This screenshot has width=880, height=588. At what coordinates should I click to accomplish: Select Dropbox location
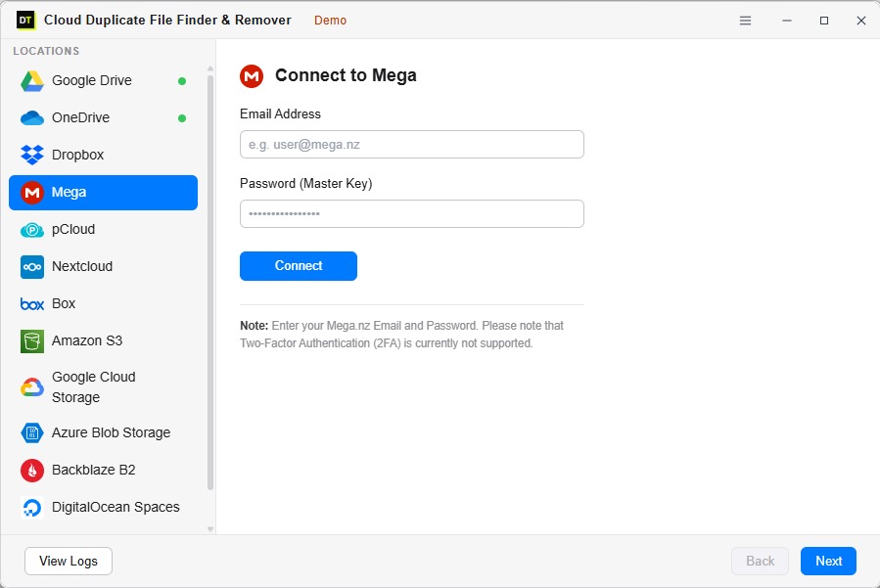[x=103, y=155]
